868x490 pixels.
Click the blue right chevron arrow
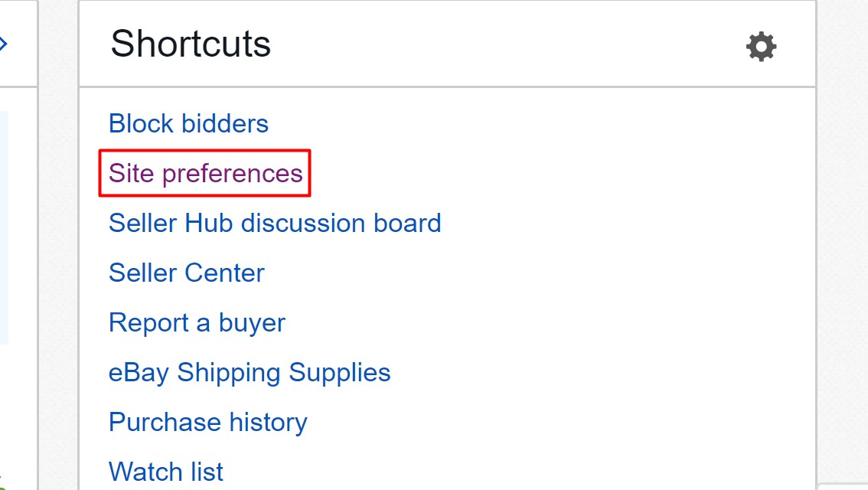click(x=4, y=44)
